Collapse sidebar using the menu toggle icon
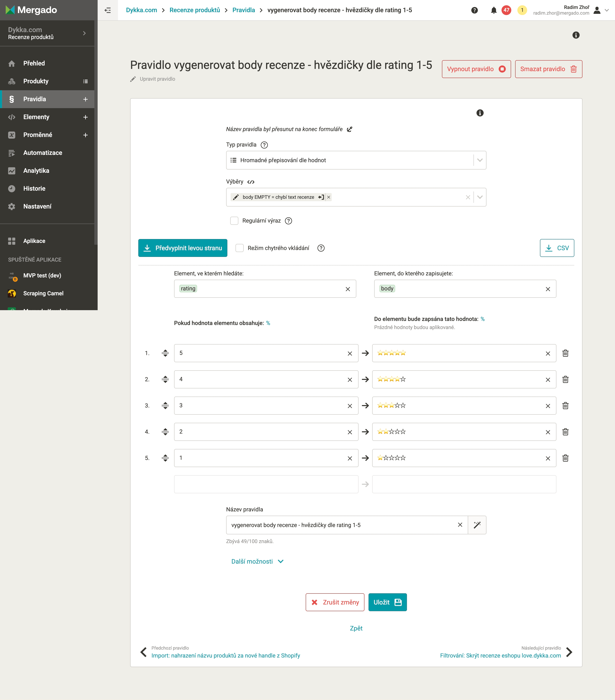 [108, 10]
